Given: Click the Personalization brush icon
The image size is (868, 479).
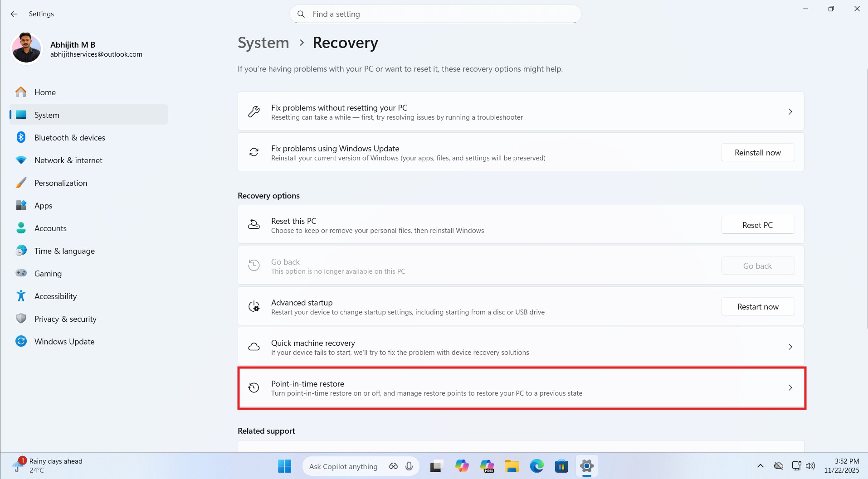Looking at the screenshot, I should pos(21,183).
